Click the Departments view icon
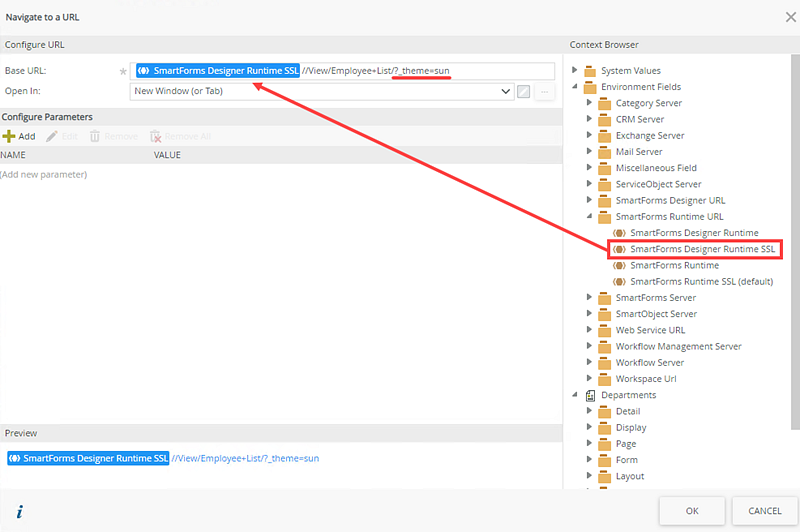 tap(590, 395)
